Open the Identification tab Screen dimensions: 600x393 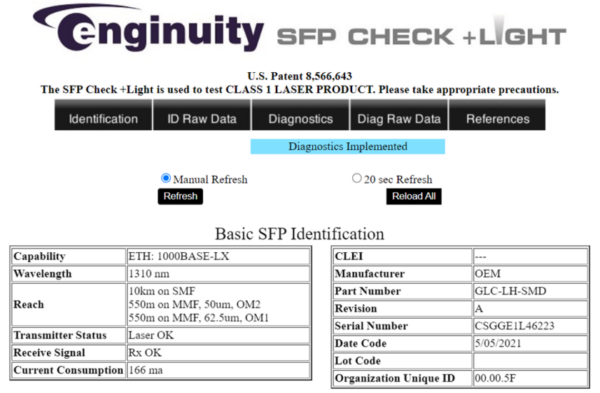tap(103, 116)
